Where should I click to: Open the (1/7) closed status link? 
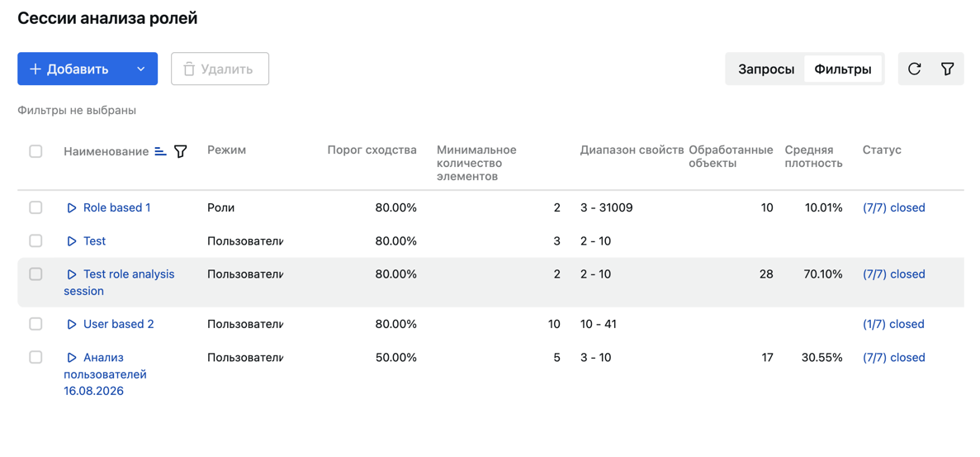coord(893,324)
